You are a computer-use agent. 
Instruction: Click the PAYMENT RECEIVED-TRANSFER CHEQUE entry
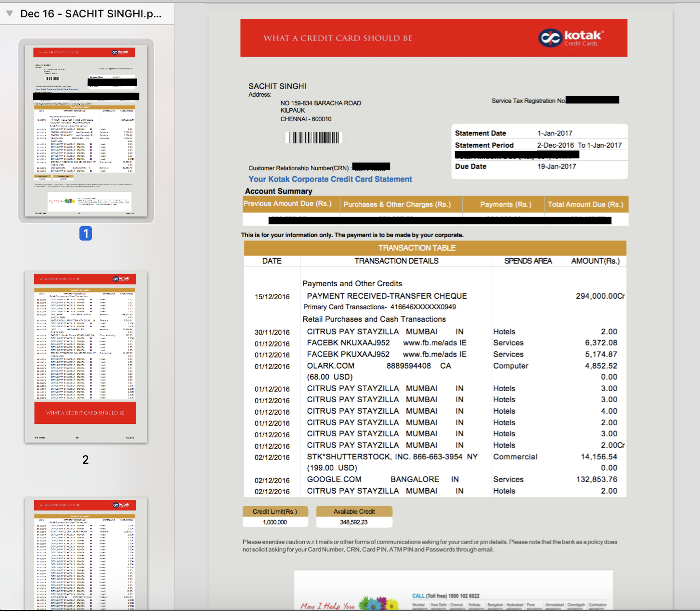[x=387, y=296]
